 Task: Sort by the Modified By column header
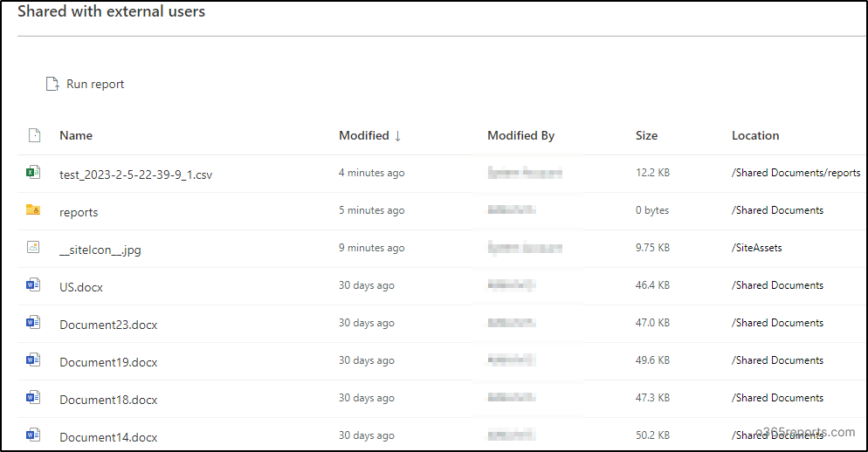coord(521,135)
